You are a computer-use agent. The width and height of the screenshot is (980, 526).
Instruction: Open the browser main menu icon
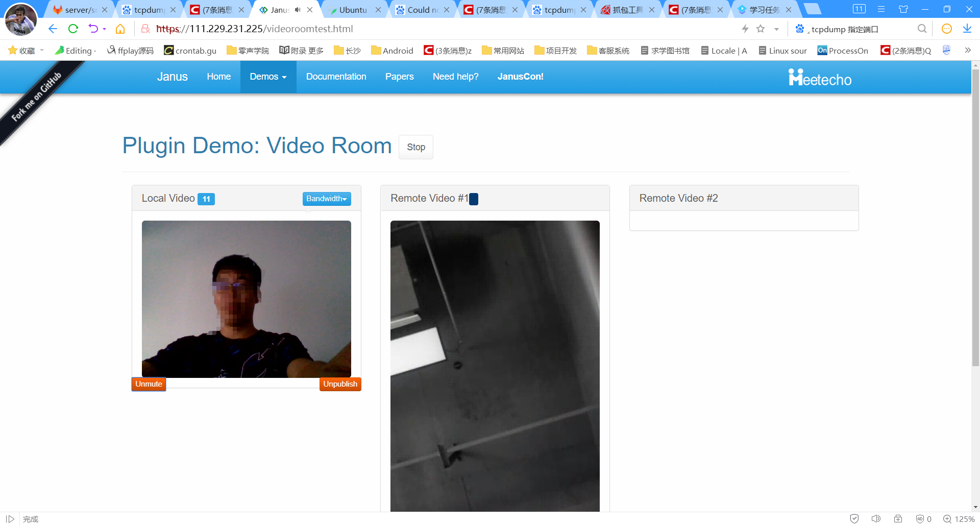881,9
